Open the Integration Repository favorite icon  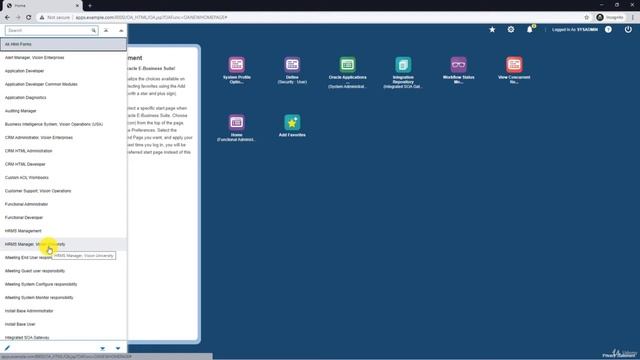403,65
